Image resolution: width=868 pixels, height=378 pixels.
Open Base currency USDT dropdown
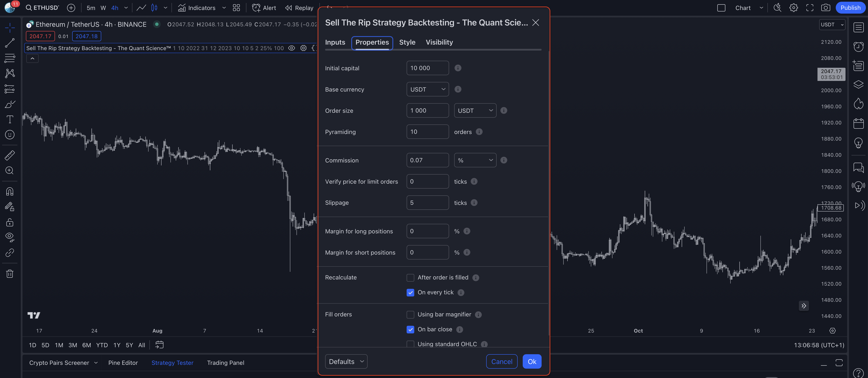pyautogui.click(x=427, y=89)
